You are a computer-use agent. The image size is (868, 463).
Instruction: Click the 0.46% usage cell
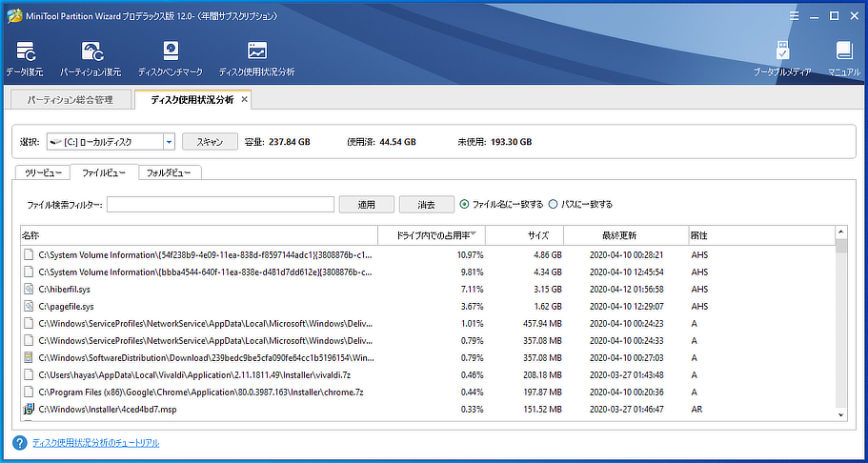(x=473, y=375)
